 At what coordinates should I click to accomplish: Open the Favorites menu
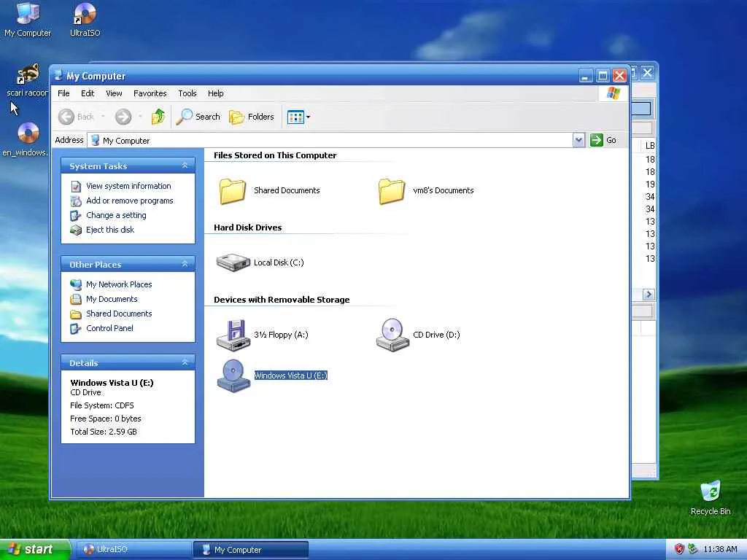point(150,93)
